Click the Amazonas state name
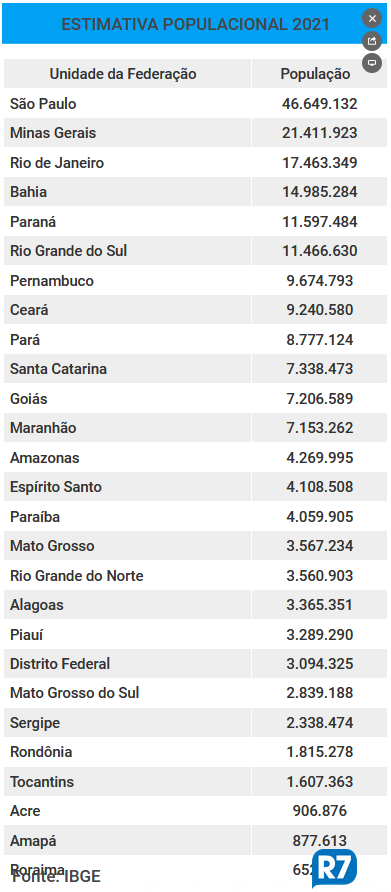This screenshot has height=892, width=391. click(44, 458)
